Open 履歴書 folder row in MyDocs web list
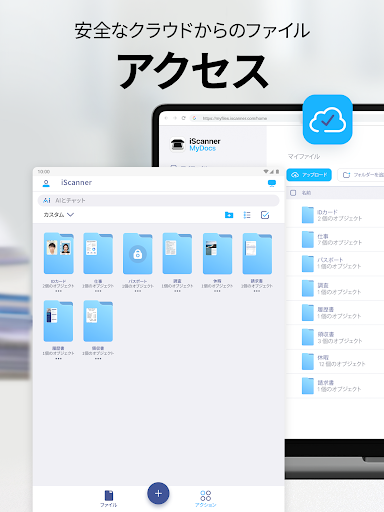 [x=335, y=313]
